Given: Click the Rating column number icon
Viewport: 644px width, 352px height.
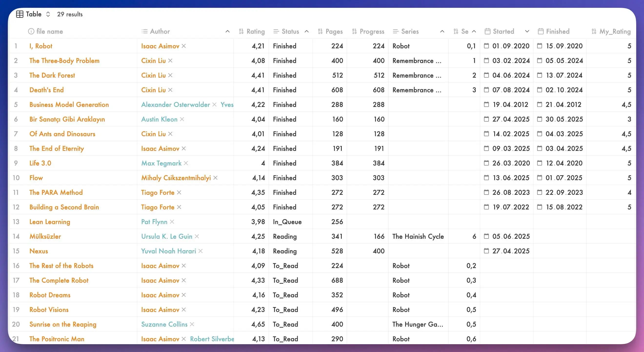Looking at the screenshot, I should point(241,31).
